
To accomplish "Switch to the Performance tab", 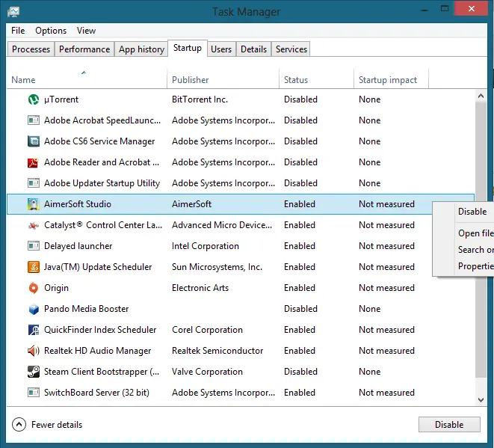I will pos(84,49).
